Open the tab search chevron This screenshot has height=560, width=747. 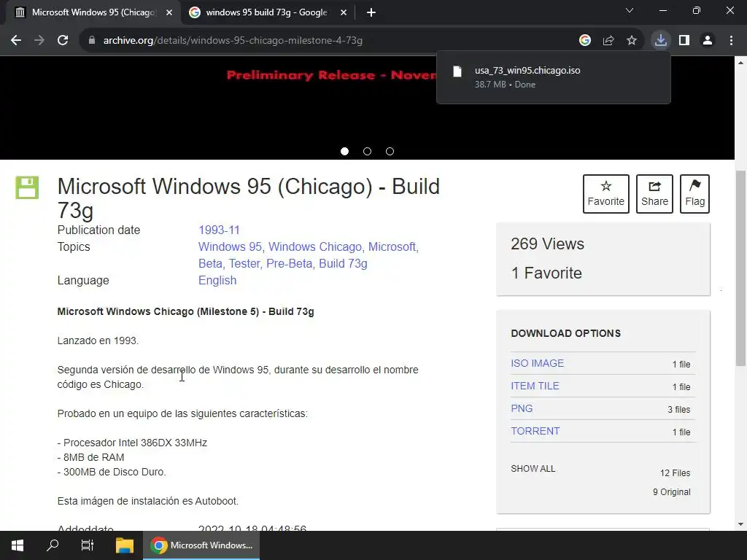pyautogui.click(x=630, y=10)
